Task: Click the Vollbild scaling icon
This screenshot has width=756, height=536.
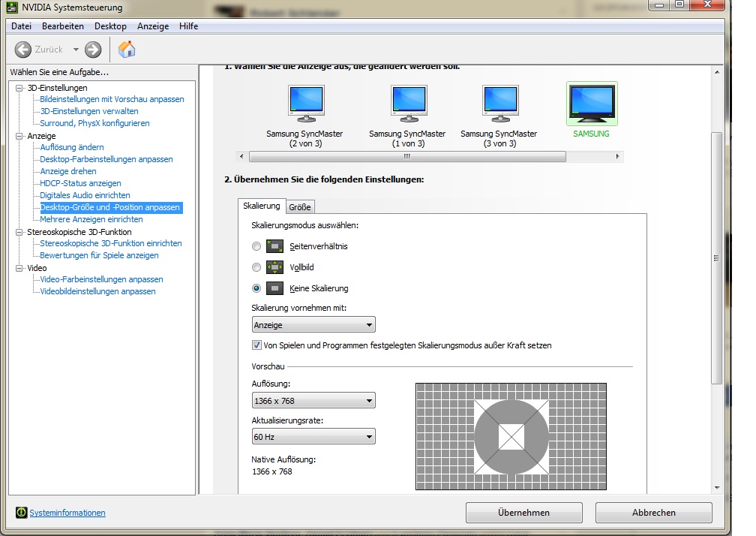Action: pyautogui.click(x=274, y=267)
